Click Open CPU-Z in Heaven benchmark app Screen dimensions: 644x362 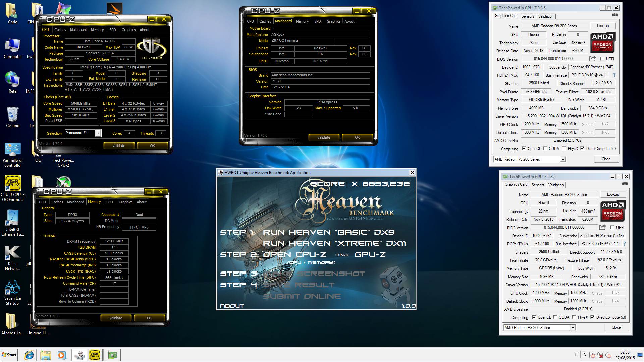point(294,255)
